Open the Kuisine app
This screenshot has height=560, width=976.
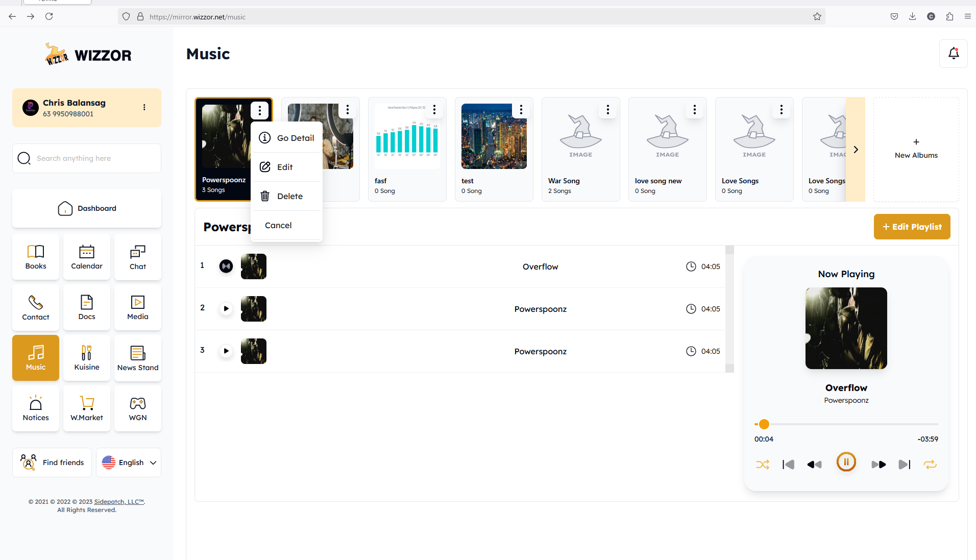(87, 358)
